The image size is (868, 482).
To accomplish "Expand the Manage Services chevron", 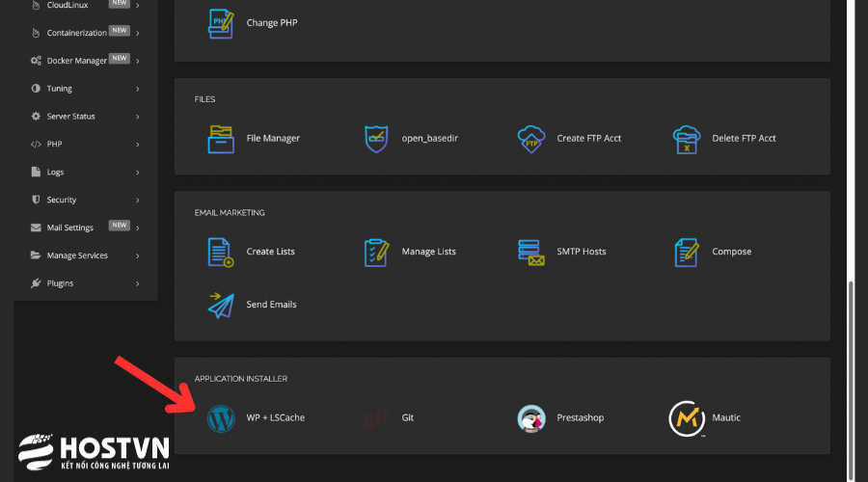I will tap(137, 255).
